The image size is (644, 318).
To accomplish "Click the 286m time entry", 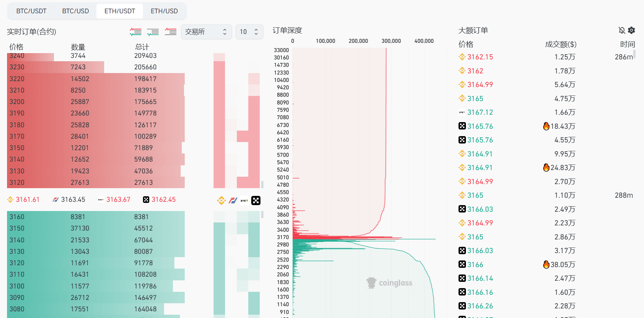I will pyautogui.click(x=624, y=57).
